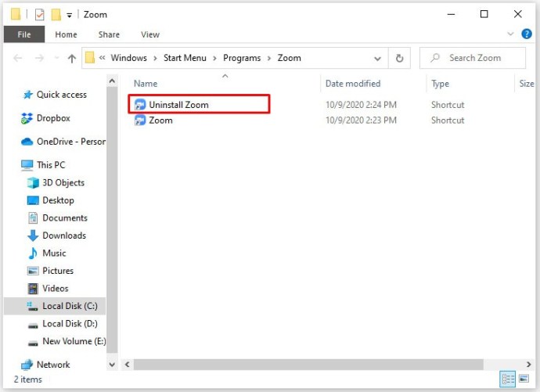Sort by the Date modified column

[353, 84]
